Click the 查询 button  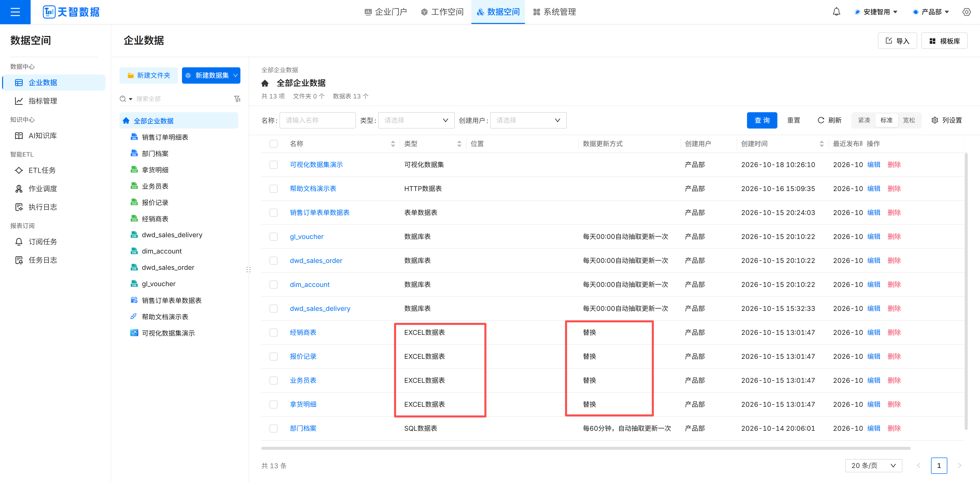coord(762,120)
